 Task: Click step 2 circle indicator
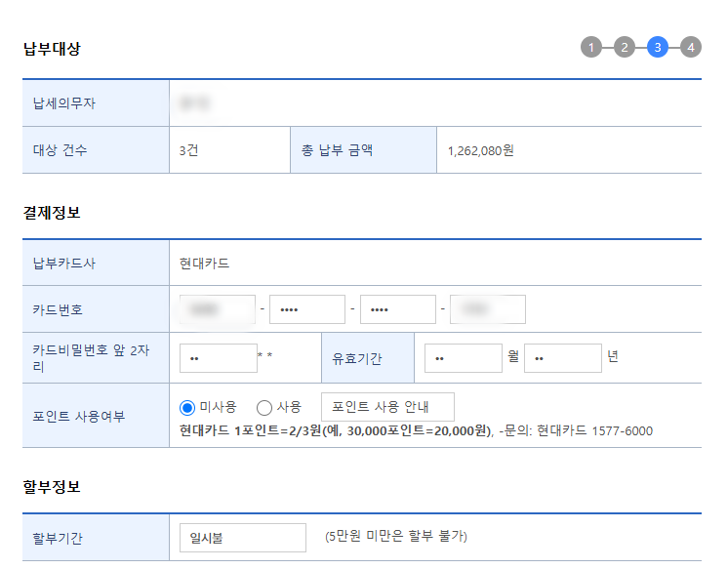point(625,47)
